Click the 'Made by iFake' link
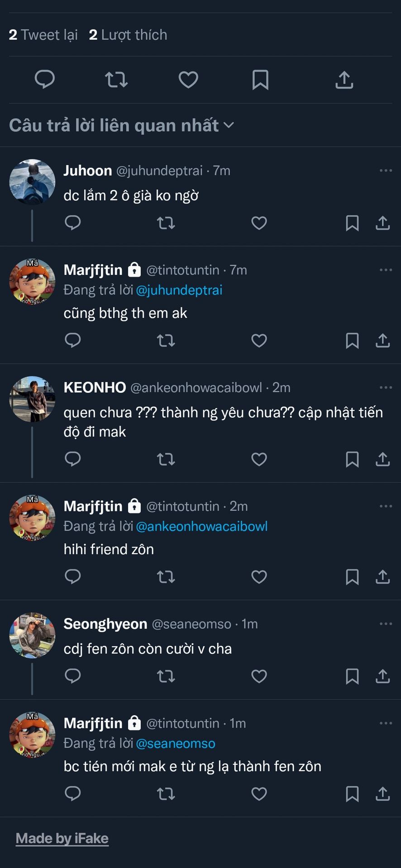 (62, 838)
